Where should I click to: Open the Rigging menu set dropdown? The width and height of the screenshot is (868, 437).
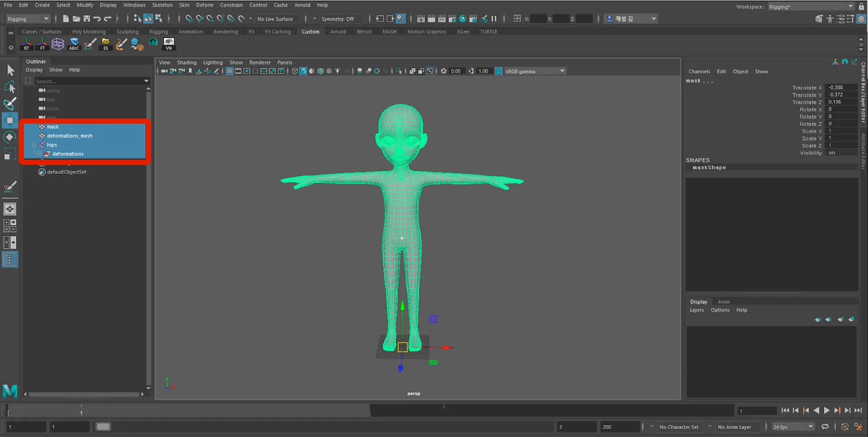click(x=28, y=19)
